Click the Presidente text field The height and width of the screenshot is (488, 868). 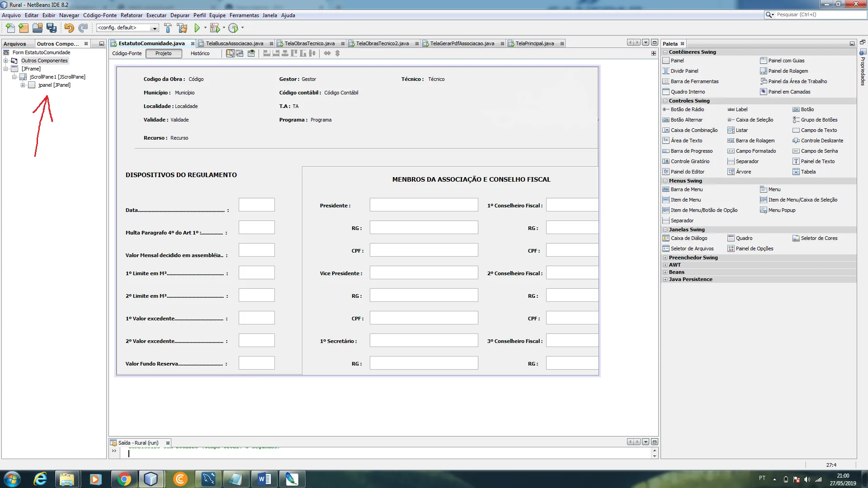(x=424, y=205)
